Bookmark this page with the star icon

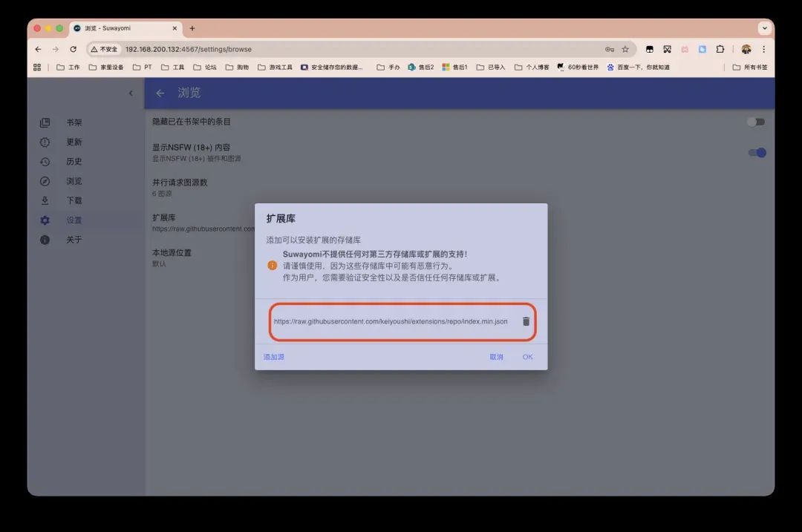click(x=625, y=49)
